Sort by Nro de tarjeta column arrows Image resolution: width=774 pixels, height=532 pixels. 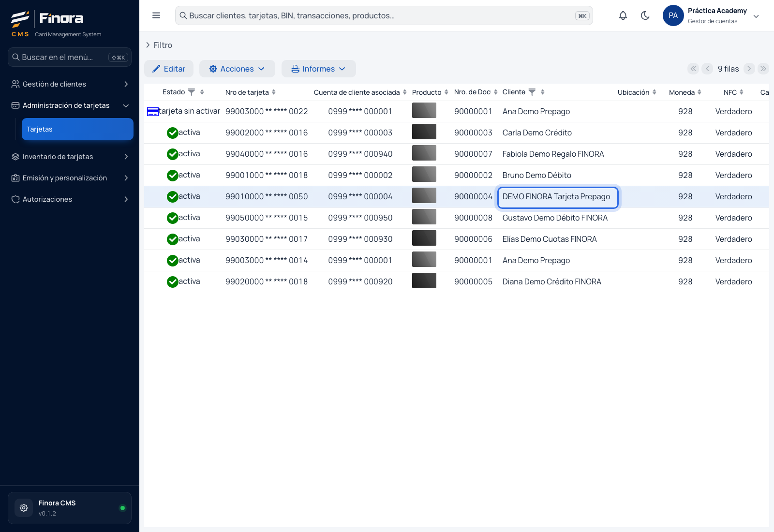(274, 92)
